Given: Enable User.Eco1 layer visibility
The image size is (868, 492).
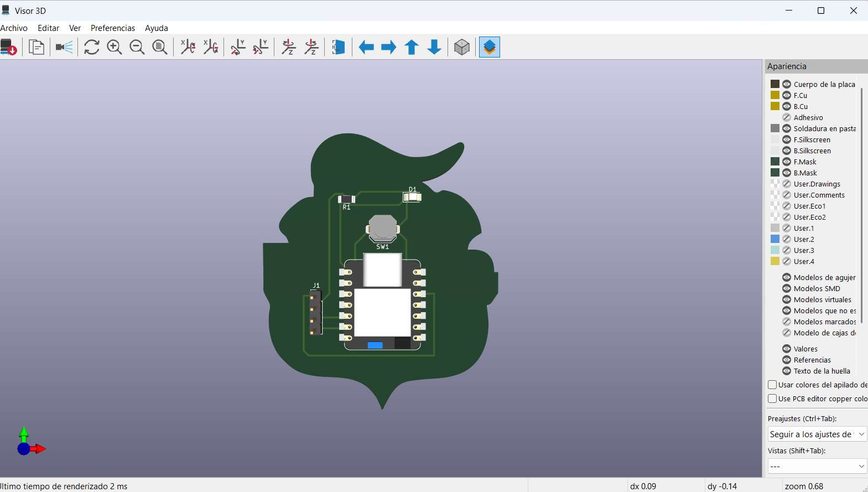Looking at the screenshot, I should click(x=787, y=206).
